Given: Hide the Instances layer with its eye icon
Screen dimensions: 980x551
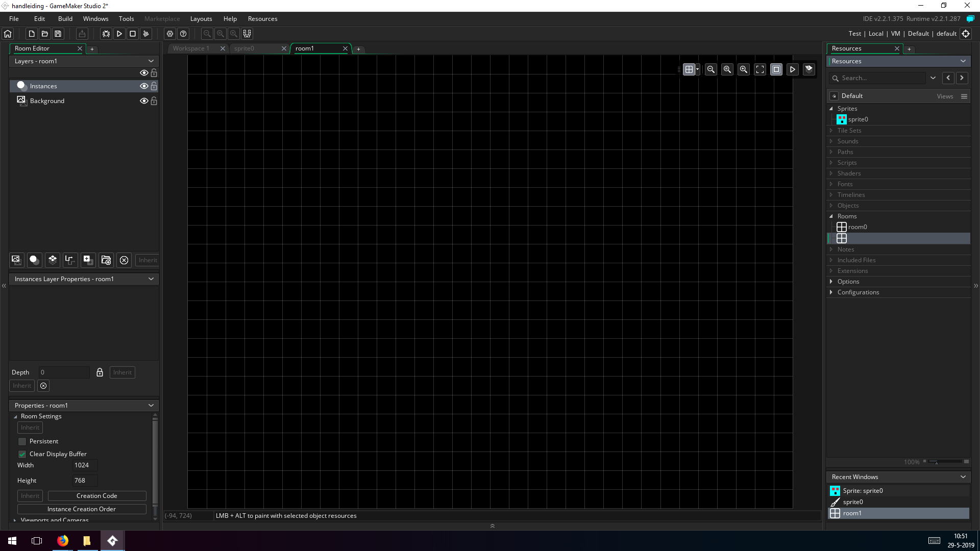Looking at the screenshot, I should (144, 86).
